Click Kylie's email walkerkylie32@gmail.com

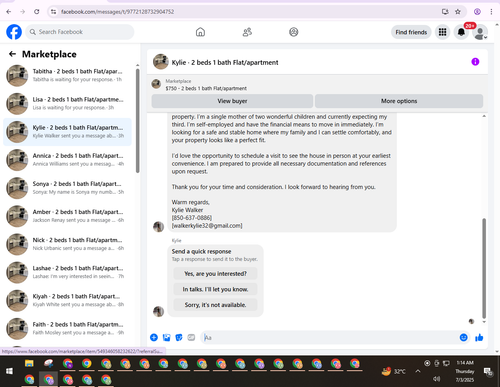(x=207, y=226)
